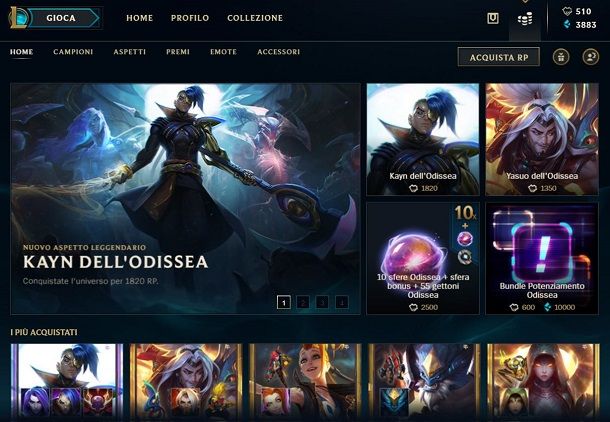Switch to the CAMPIONI store tab
Viewport: 610px width, 422px height.
(73, 52)
